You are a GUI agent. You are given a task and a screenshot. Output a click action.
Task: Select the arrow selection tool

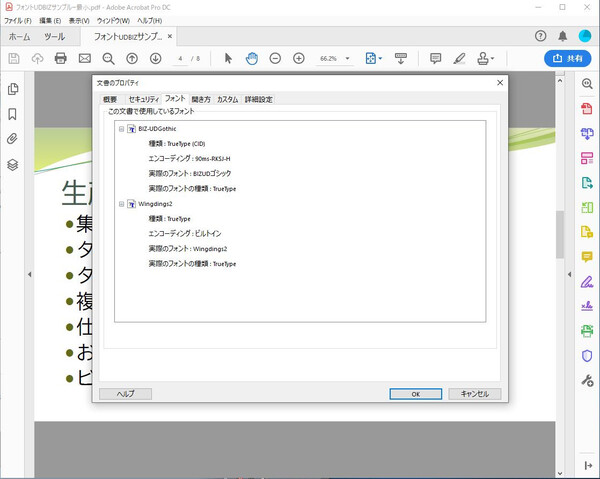(228, 58)
